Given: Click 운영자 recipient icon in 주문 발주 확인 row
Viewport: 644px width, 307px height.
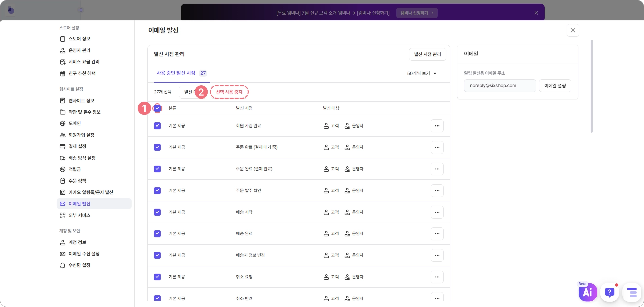Looking at the screenshot, I should [x=347, y=191].
